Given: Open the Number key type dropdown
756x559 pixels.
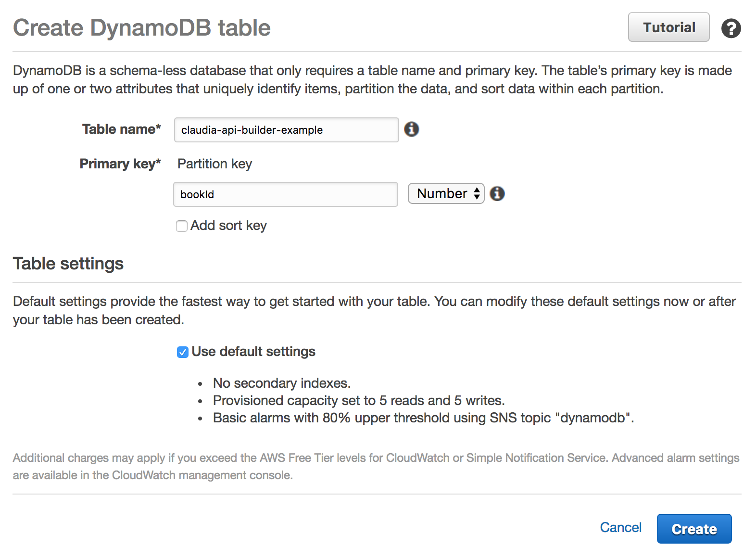Looking at the screenshot, I should point(446,193).
